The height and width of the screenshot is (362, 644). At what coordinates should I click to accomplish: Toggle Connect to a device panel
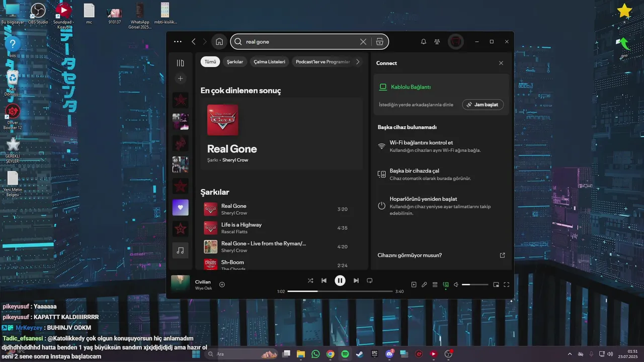tap(446, 285)
